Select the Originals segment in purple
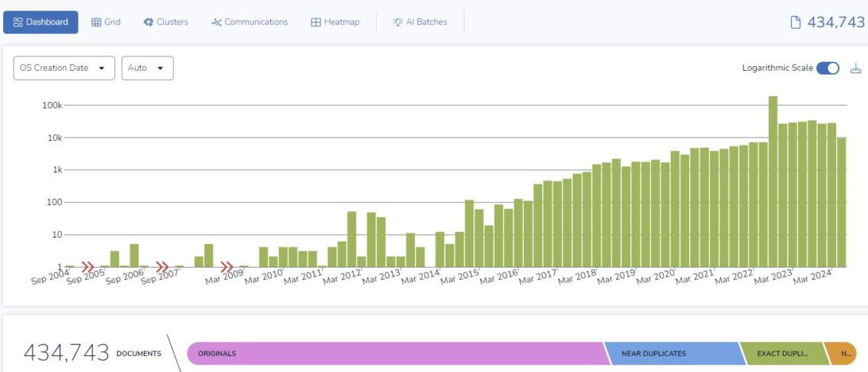Image resolution: width=868 pixels, height=372 pixels. [x=394, y=354]
